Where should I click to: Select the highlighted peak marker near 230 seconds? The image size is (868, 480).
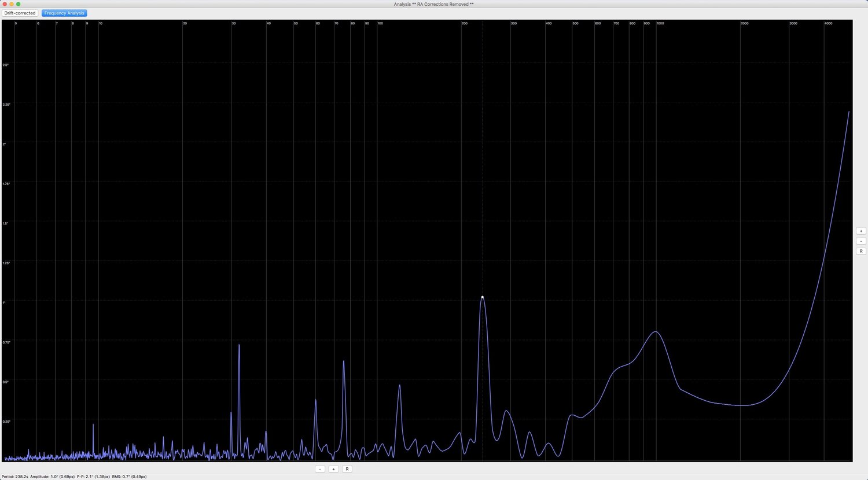coord(482,297)
